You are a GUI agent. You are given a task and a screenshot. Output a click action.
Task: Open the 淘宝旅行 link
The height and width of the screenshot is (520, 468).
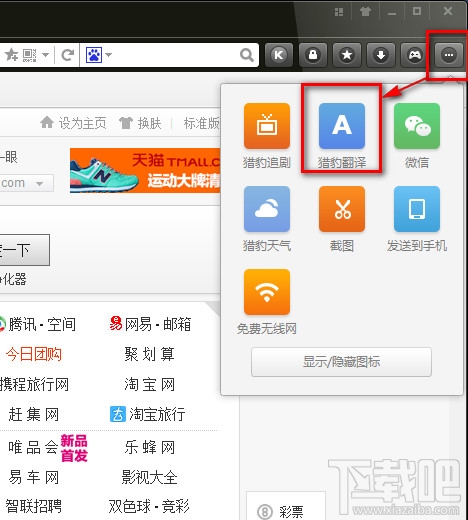coord(157,415)
